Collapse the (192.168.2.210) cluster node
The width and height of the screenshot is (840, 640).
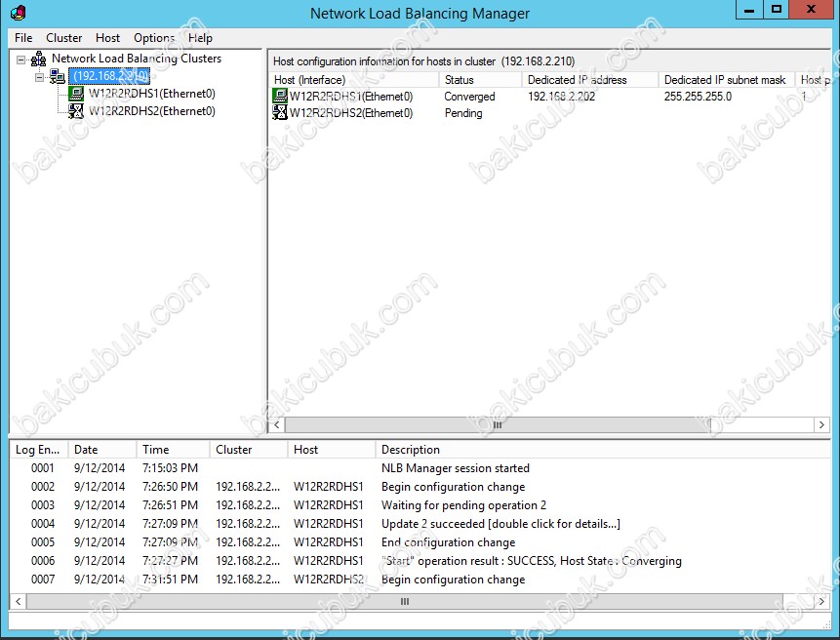(39, 78)
